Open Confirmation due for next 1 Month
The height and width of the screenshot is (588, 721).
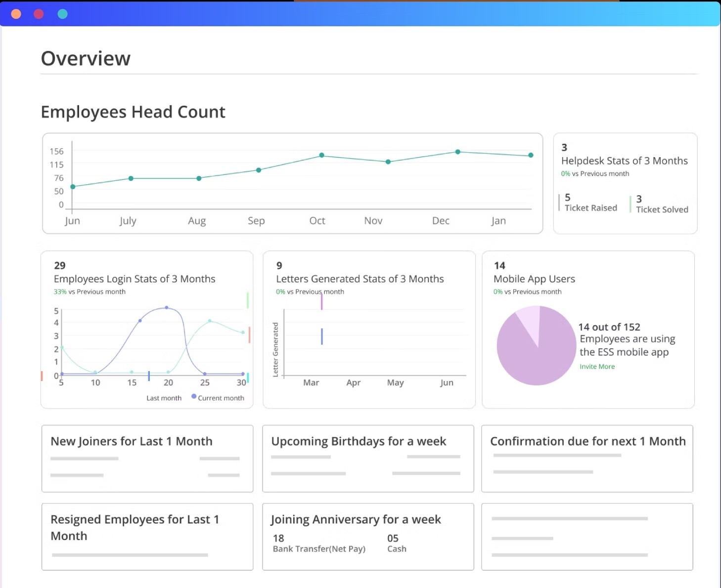587,441
